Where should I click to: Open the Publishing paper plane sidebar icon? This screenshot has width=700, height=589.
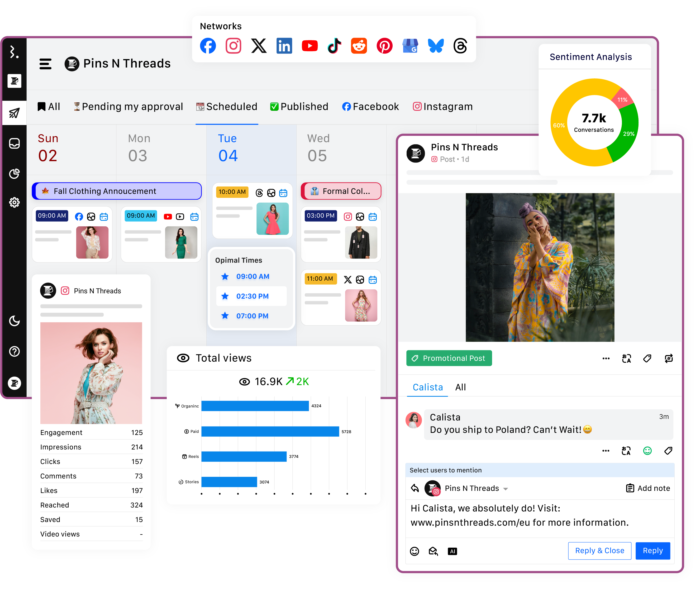click(14, 113)
